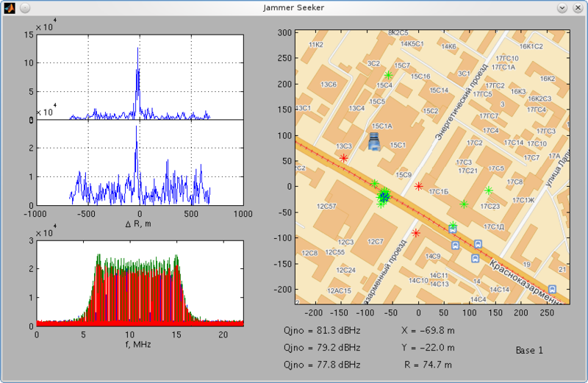Viewport: 588px width, 383px height.
Task: Click the 81.3 dBHz Qjno readout
Action: click(321, 331)
